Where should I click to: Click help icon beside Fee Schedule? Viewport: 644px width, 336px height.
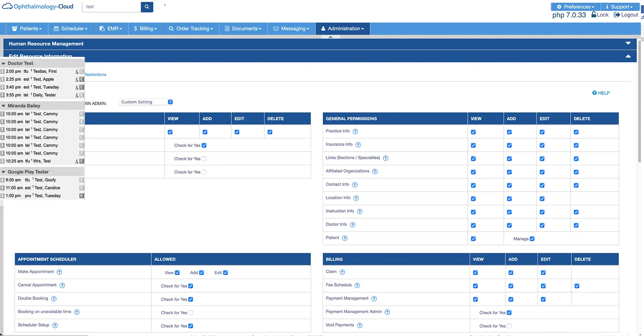point(357,285)
